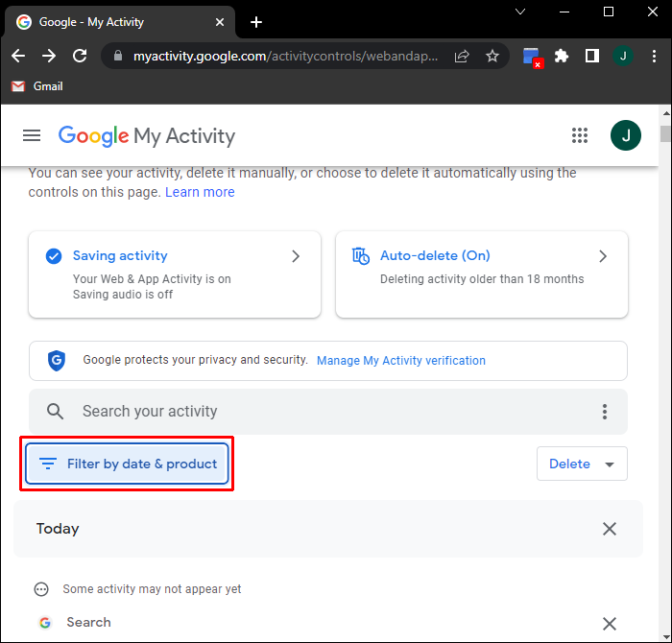
Task: Open the hamburger main menu
Action: pyautogui.click(x=32, y=135)
